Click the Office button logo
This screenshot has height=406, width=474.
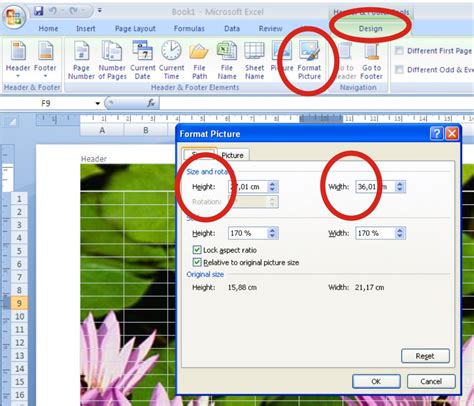coord(14,16)
